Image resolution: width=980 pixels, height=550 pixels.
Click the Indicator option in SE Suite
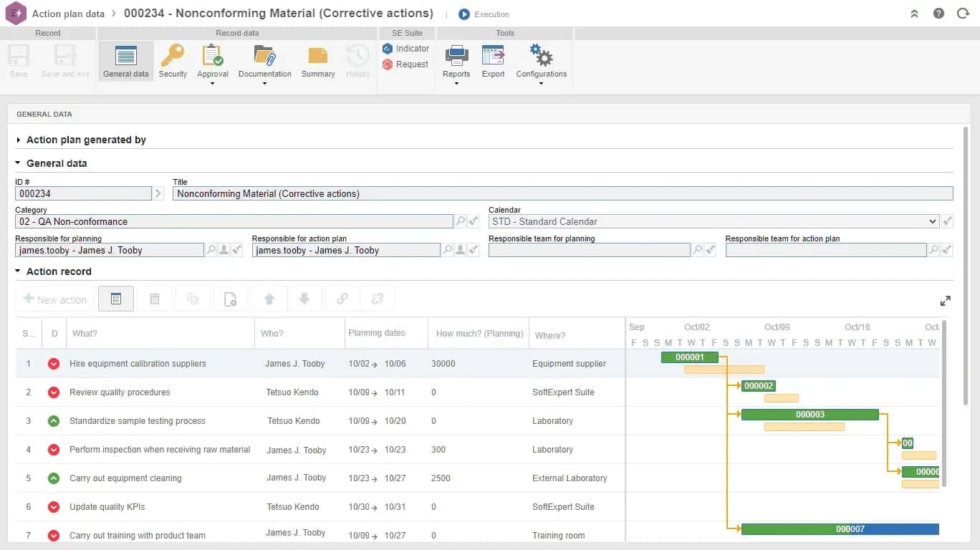click(x=405, y=49)
